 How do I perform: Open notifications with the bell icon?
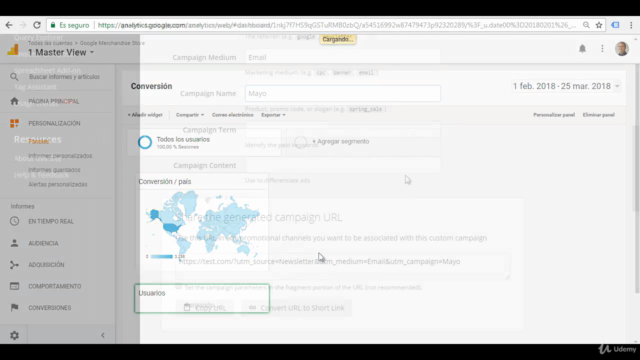582,49
